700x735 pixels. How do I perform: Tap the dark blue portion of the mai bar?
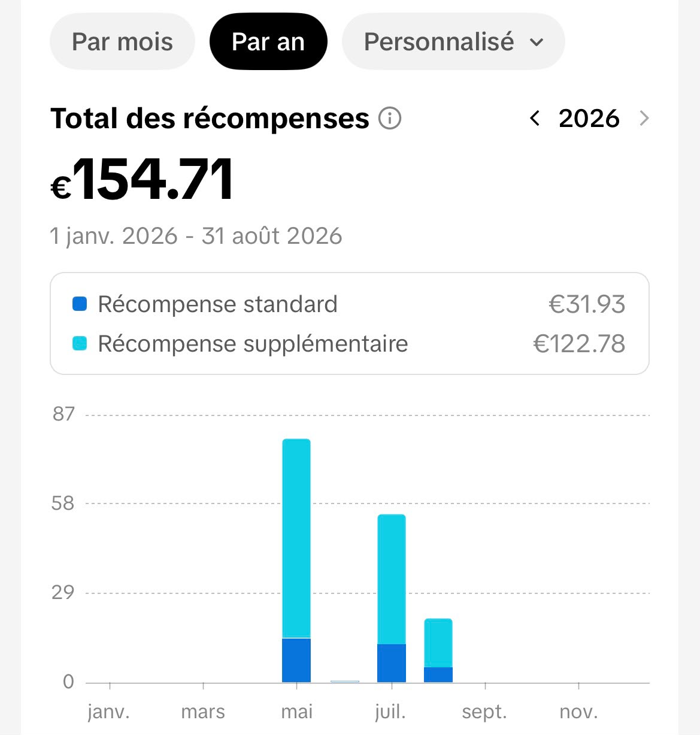296,660
